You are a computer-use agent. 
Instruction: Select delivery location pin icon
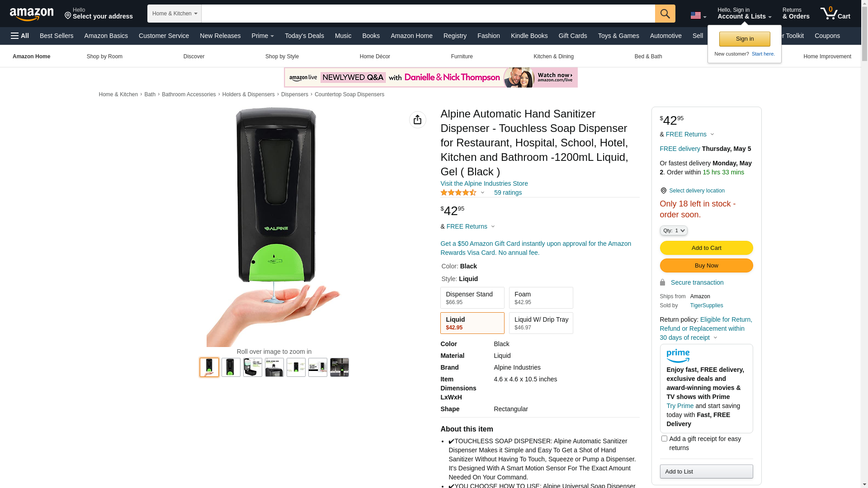pos(663,191)
